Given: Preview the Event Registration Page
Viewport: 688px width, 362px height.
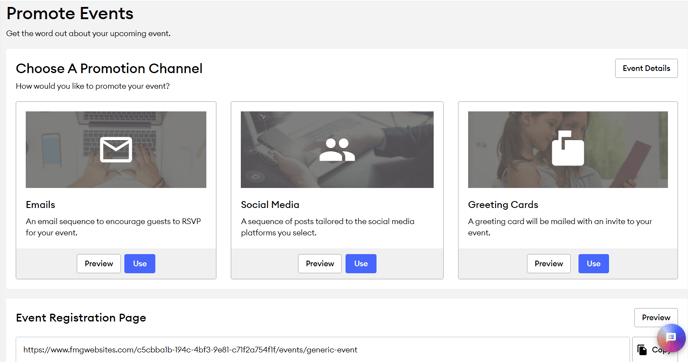Looking at the screenshot, I should (656, 318).
